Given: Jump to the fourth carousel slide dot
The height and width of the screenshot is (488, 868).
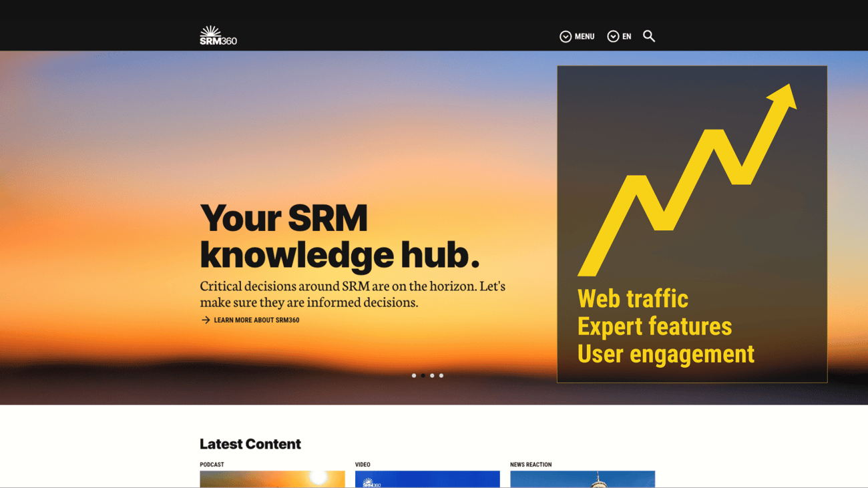Looking at the screenshot, I should click(441, 376).
